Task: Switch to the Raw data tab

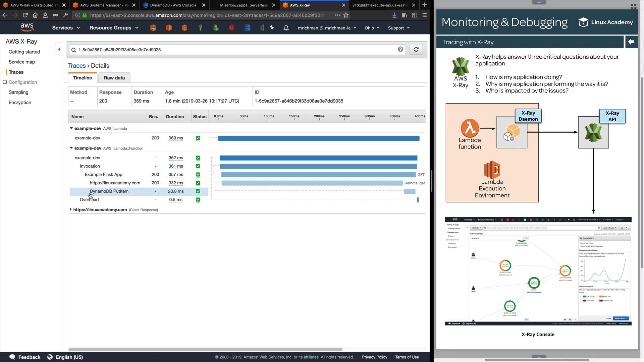Action: tap(114, 78)
